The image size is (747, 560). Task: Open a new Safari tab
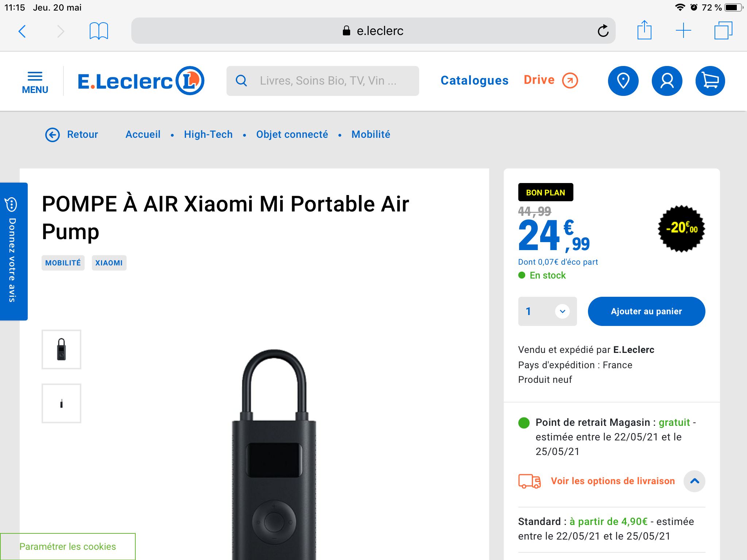point(683,31)
